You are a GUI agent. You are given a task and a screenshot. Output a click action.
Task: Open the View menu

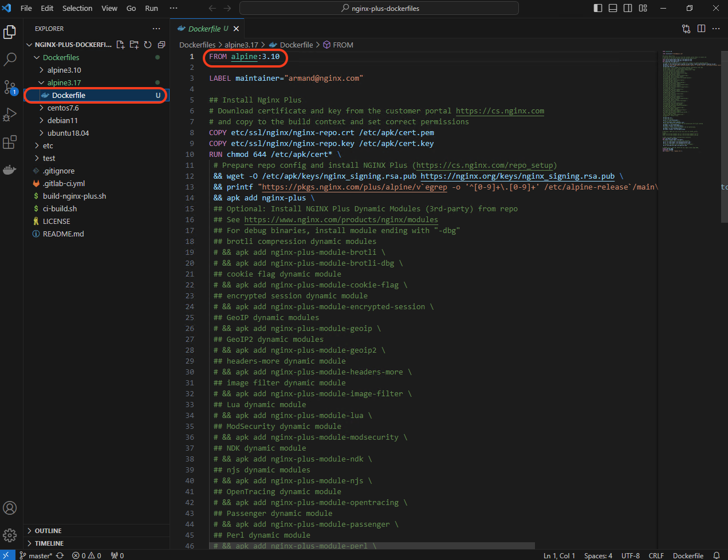pyautogui.click(x=109, y=8)
